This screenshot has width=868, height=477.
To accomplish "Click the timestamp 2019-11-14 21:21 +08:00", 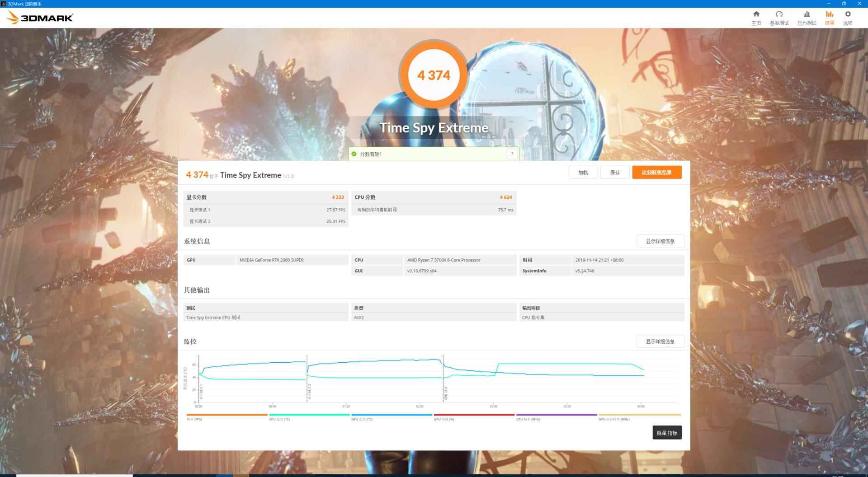I will (599, 260).
